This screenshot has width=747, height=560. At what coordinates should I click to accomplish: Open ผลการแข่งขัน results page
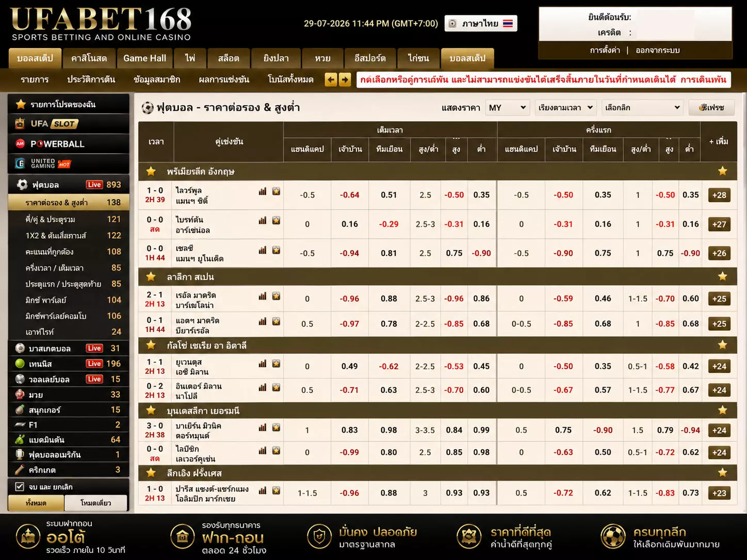pyautogui.click(x=224, y=79)
